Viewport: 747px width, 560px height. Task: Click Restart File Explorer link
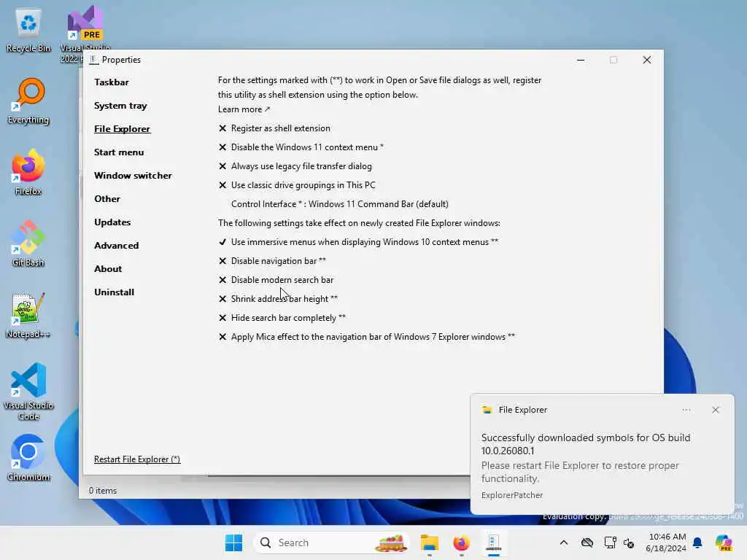click(137, 459)
